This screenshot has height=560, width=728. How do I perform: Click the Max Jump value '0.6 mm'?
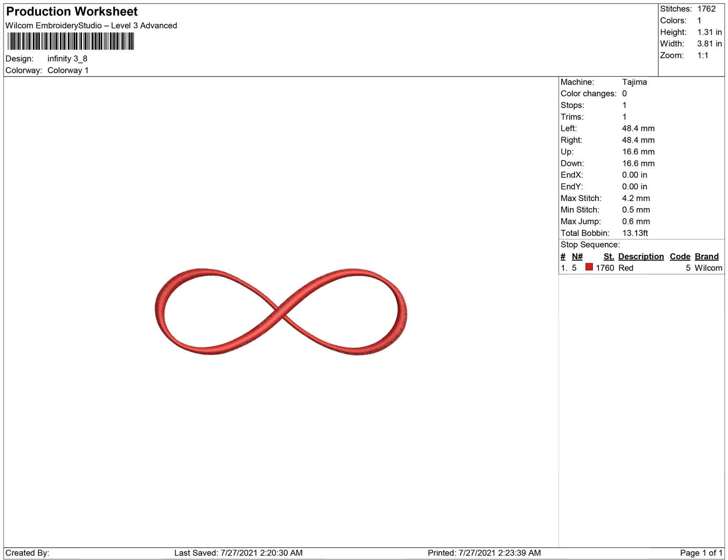pos(636,221)
